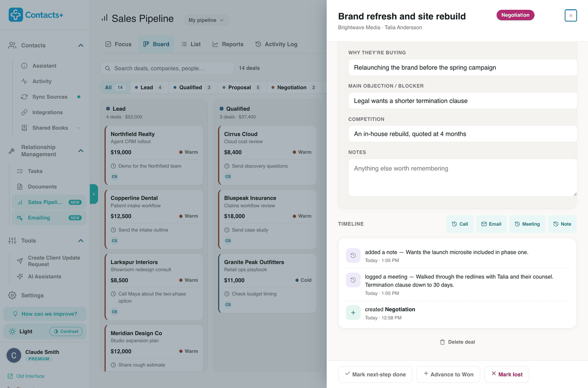The image size is (588, 388).
Task: Open the Cirrus Cloud deal card
Action: click(x=267, y=155)
